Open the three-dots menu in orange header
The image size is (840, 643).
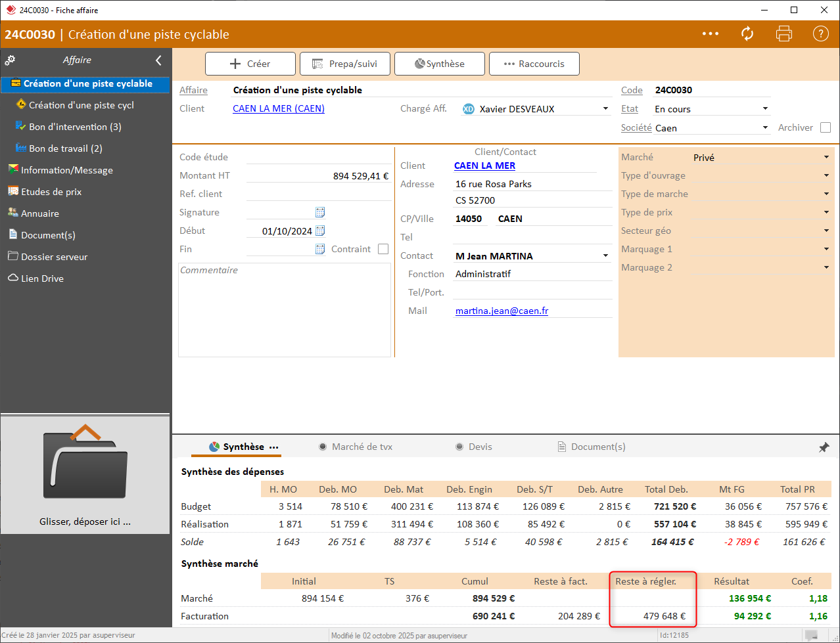[x=711, y=34]
